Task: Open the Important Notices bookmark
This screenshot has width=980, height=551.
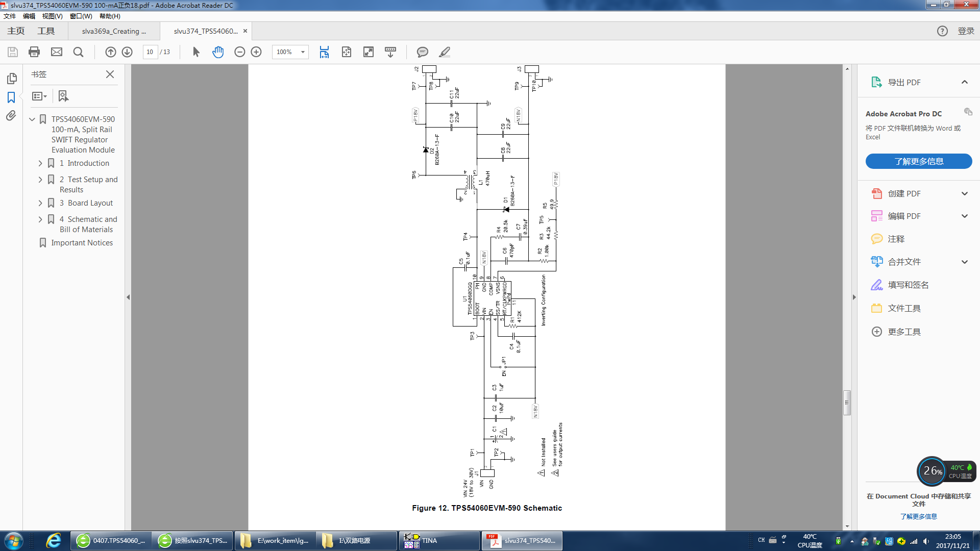Action: (x=82, y=243)
